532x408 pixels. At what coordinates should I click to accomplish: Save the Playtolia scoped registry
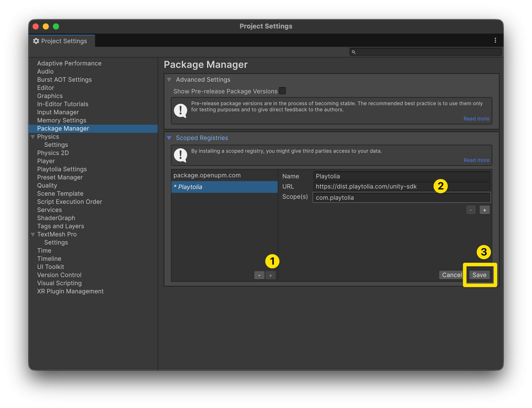[479, 275]
